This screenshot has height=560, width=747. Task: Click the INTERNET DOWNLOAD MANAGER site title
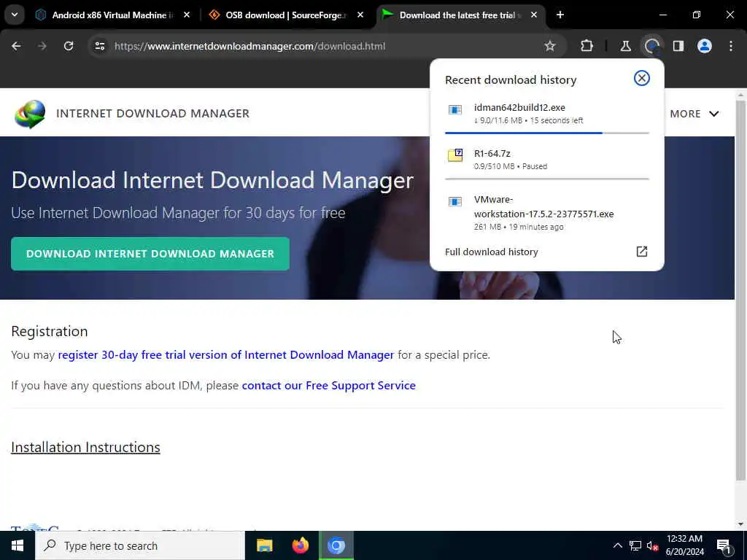152,113
